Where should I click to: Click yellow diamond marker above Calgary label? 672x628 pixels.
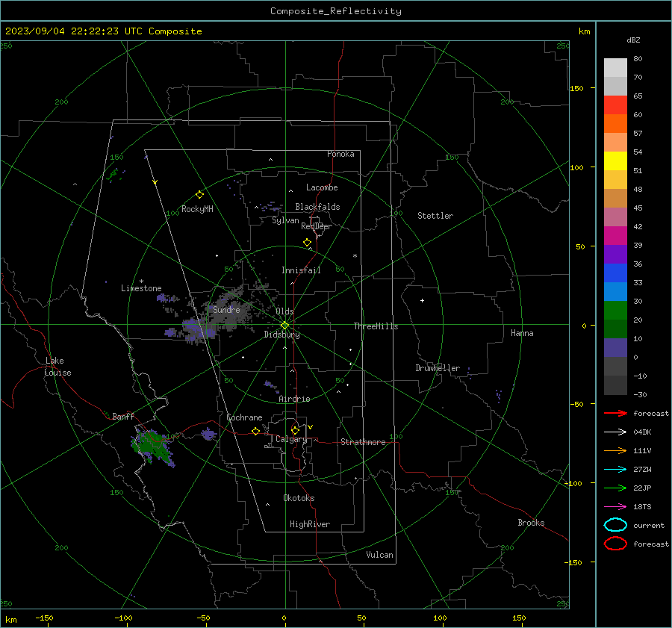point(295,430)
